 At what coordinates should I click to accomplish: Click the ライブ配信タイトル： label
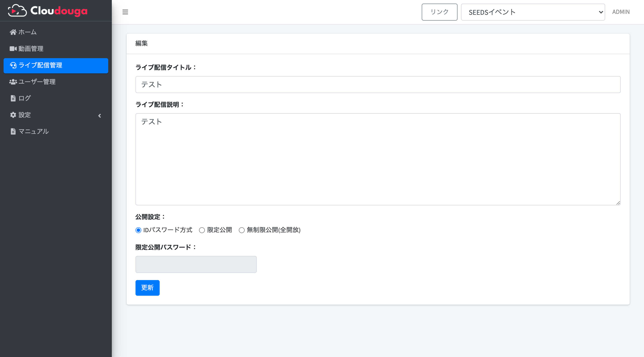coord(166,67)
